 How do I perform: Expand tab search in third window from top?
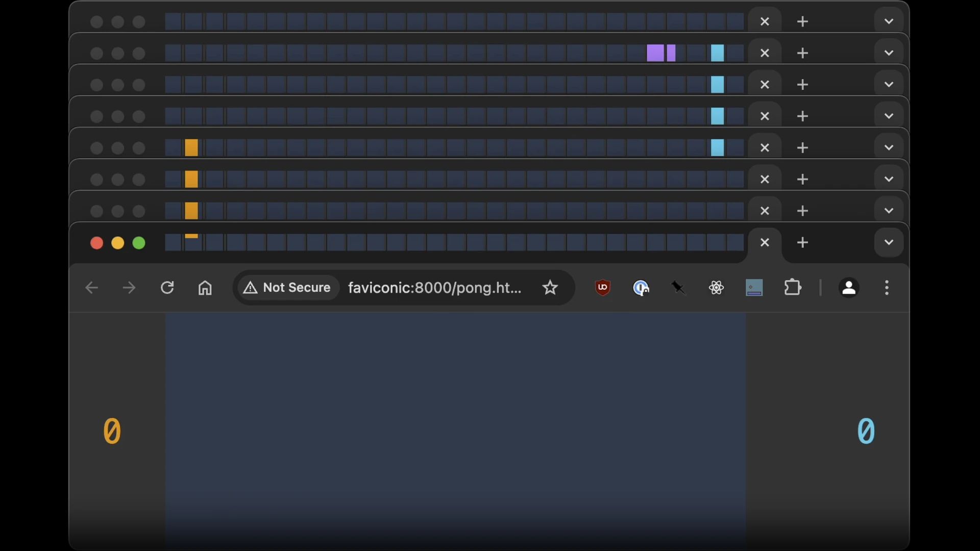point(889,85)
